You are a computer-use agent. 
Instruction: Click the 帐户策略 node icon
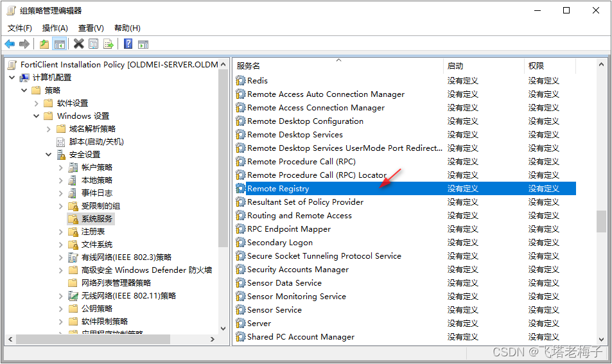click(73, 168)
